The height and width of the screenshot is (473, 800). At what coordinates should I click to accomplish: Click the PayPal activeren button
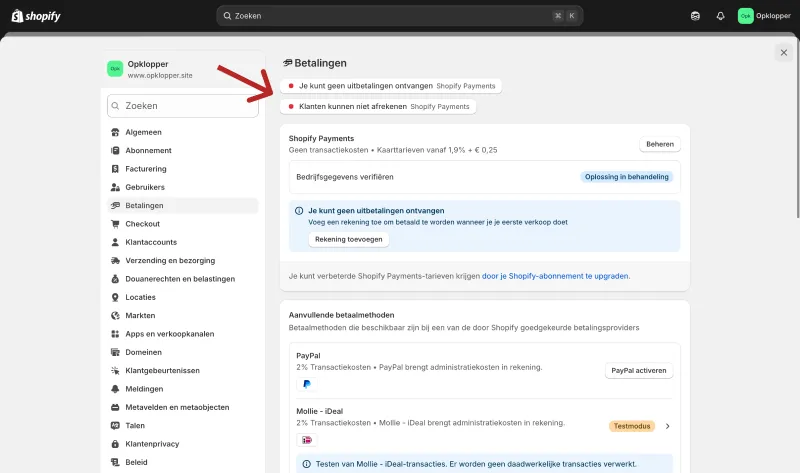pos(639,370)
